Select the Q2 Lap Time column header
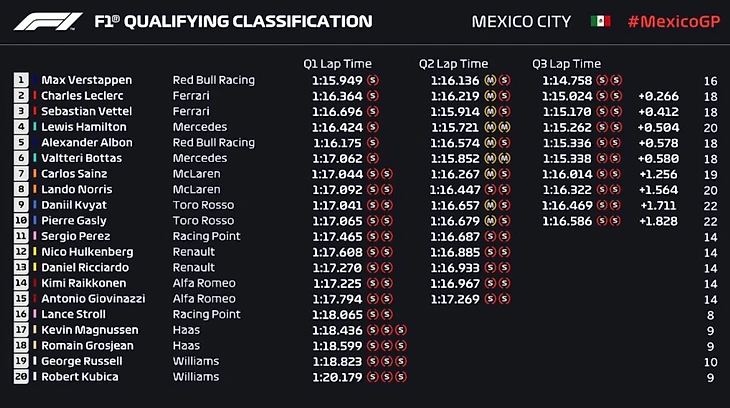 click(453, 64)
